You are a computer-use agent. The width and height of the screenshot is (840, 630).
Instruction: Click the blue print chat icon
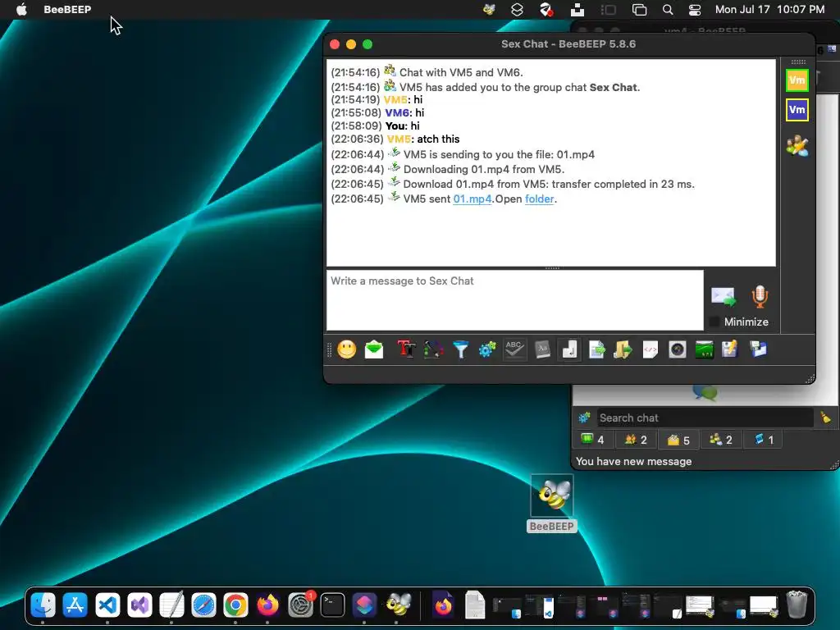pyautogui.click(x=758, y=349)
